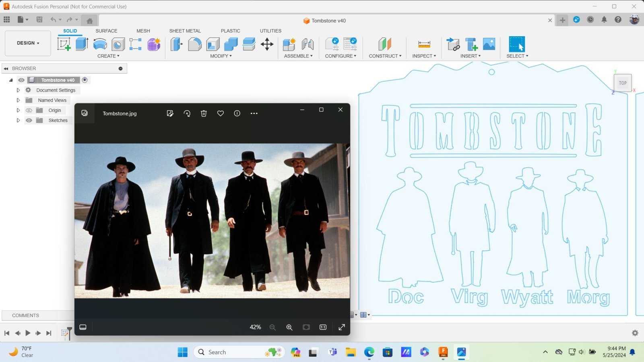Switch to the UTILITIES tab
644x362 pixels.
click(270, 31)
